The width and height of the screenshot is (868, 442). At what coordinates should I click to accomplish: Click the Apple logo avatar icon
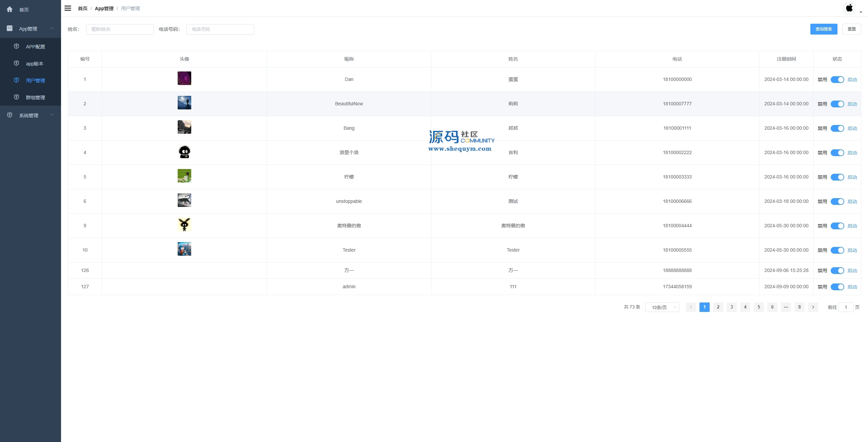pos(849,8)
